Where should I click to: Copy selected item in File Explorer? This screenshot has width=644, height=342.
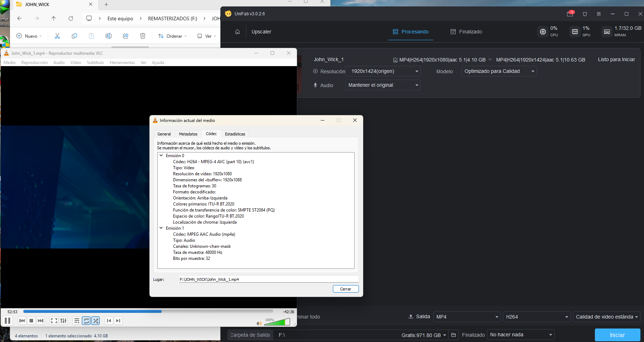(x=74, y=36)
